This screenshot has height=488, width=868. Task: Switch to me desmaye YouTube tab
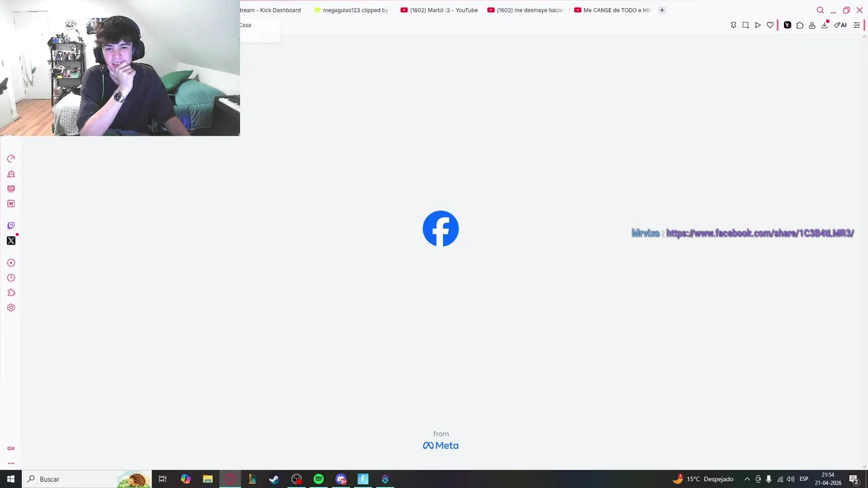526,10
